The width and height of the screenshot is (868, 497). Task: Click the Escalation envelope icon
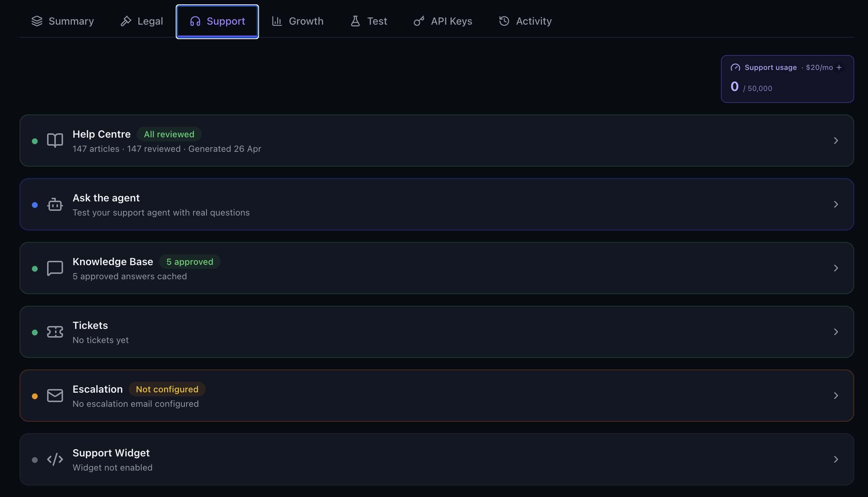[55, 396]
